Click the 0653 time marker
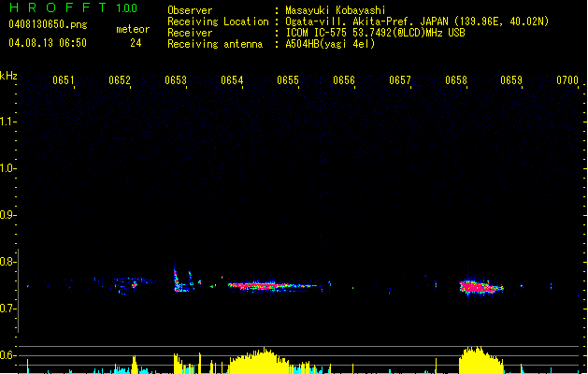 coord(176,80)
